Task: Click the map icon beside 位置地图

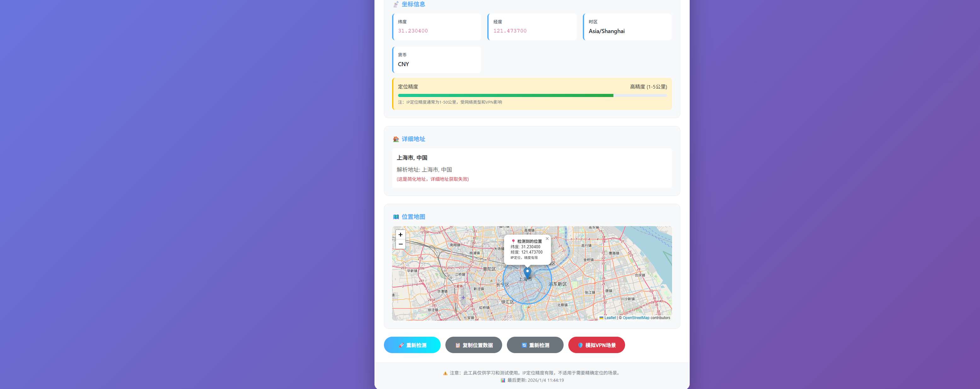Action: click(396, 217)
